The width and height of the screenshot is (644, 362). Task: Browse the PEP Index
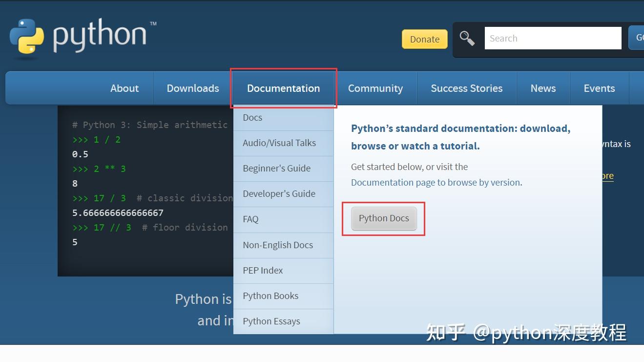coord(262,270)
